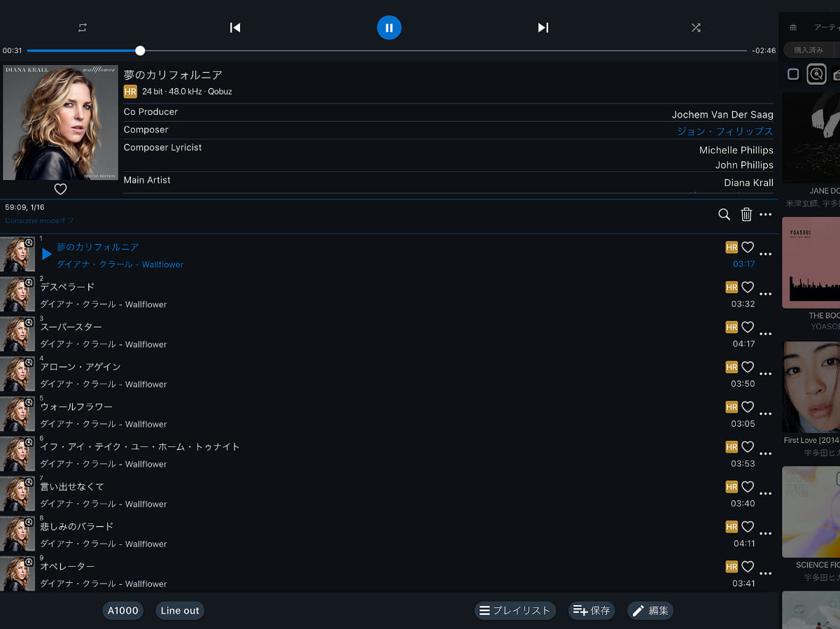Favorite the デスペラード track
Viewport: 840px width, 629px height.
[748, 287]
